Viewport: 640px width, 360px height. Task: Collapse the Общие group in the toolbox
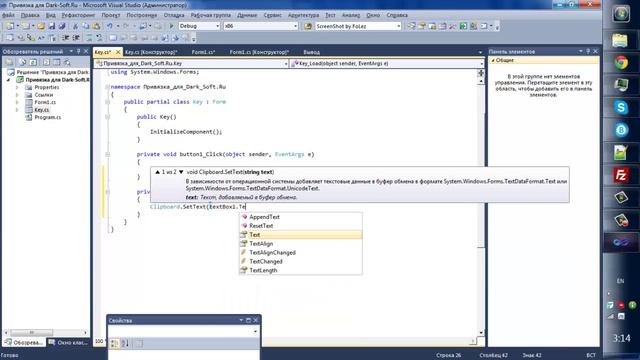tap(493, 60)
